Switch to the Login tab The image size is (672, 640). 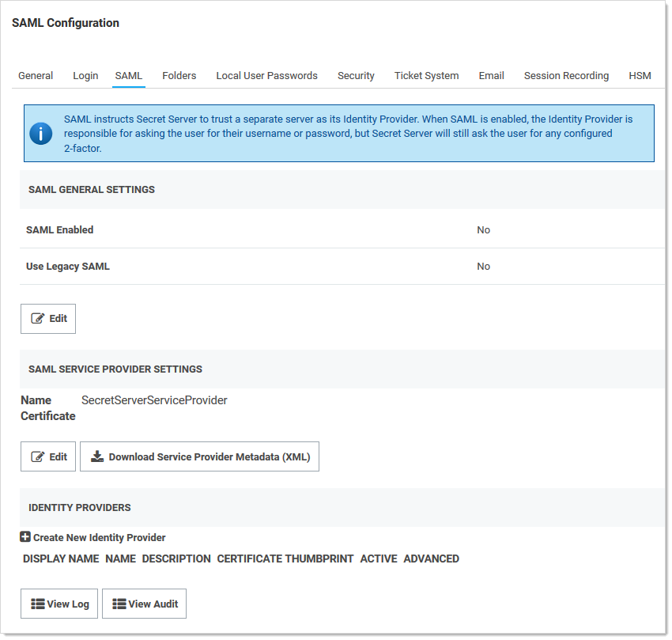(85, 76)
